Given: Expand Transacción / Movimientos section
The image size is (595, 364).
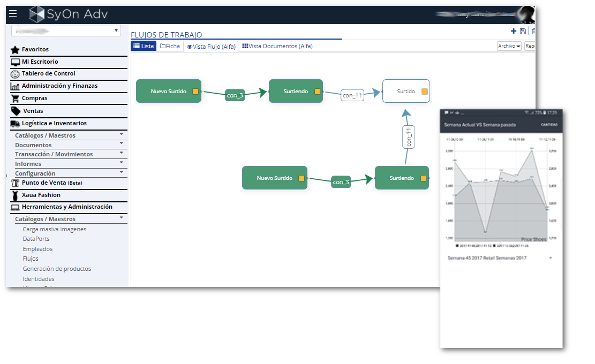Looking at the screenshot, I should coord(122,153).
